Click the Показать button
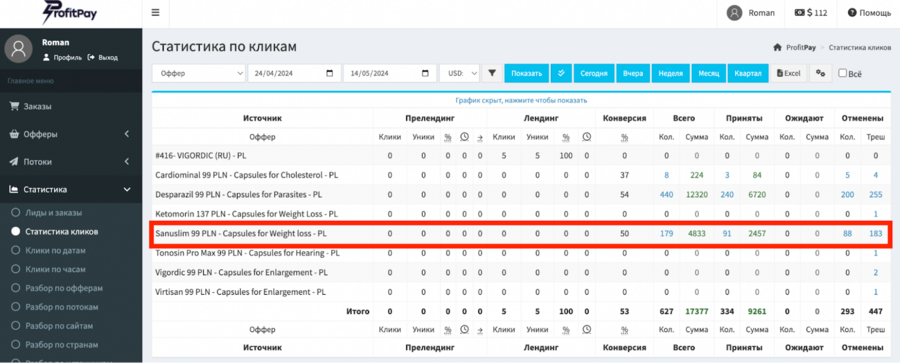Viewport: 900px width, 363px height. tap(526, 74)
